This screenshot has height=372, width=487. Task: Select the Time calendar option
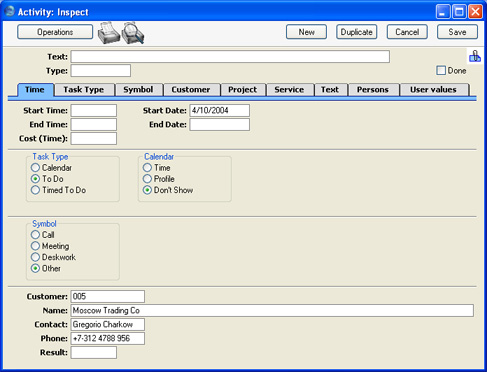[x=147, y=168]
